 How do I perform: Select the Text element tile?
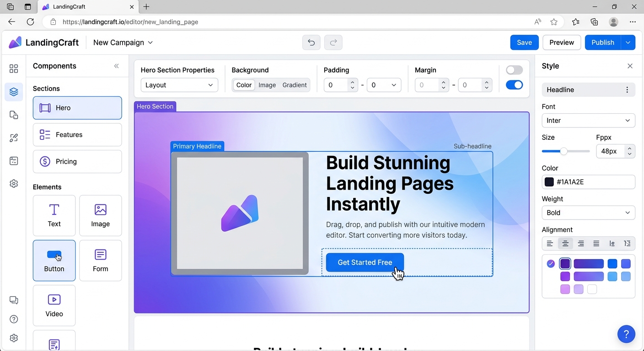coord(54,216)
